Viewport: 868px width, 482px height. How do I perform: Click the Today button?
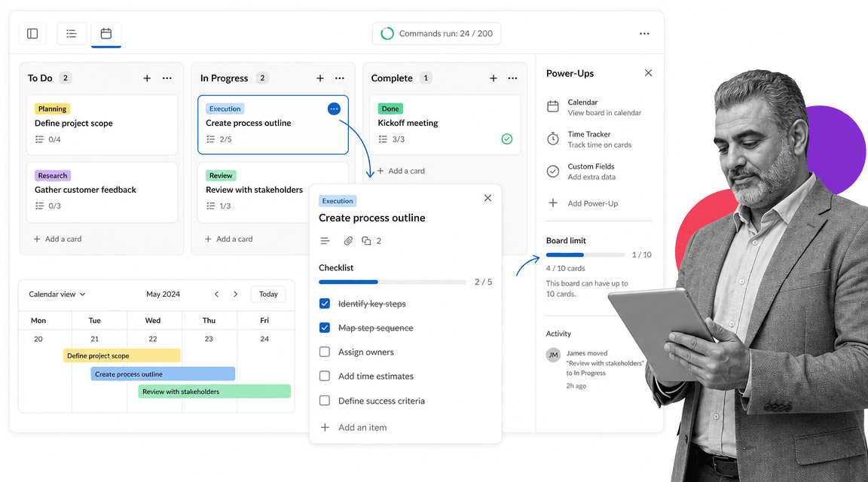pos(268,294)
